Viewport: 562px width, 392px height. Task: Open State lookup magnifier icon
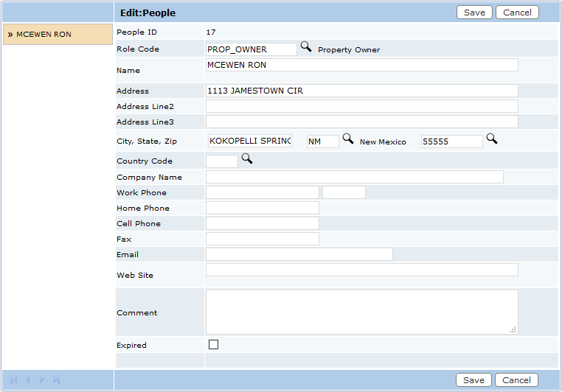pos(348,139)
